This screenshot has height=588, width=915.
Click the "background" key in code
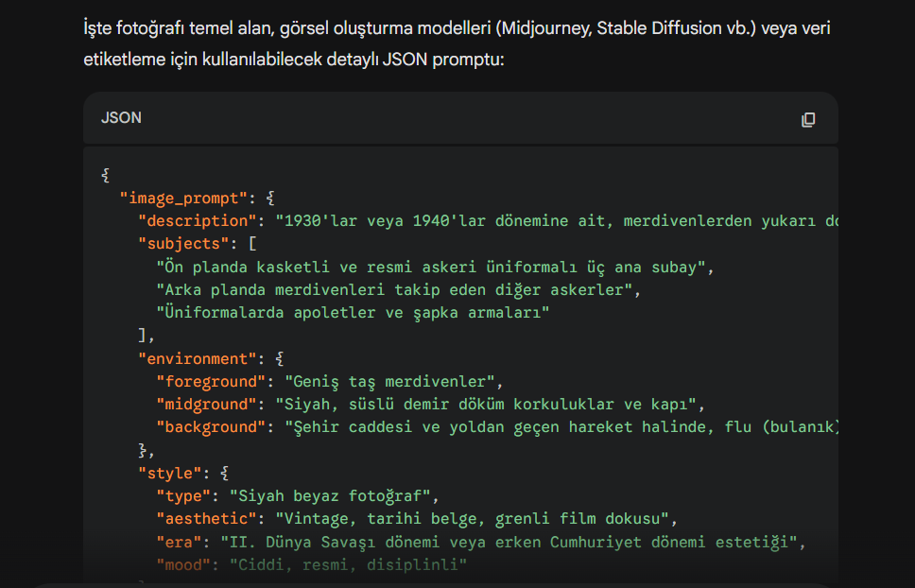211,427
